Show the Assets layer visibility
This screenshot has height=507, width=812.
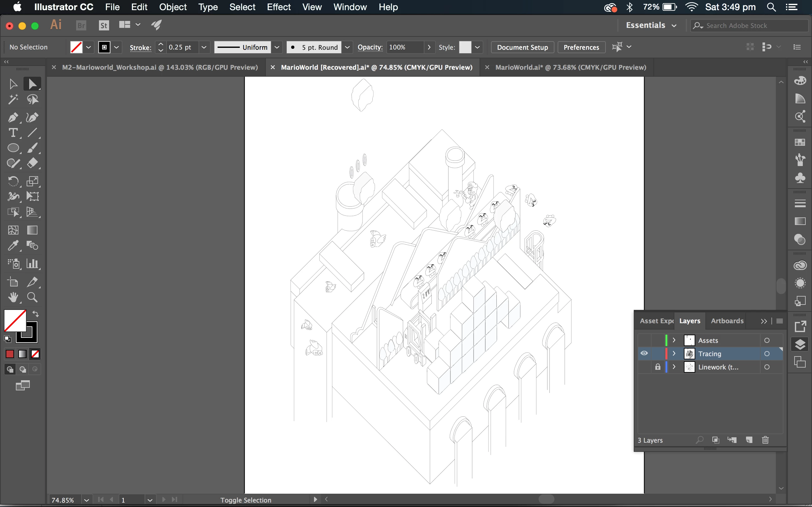click(644, 340)
